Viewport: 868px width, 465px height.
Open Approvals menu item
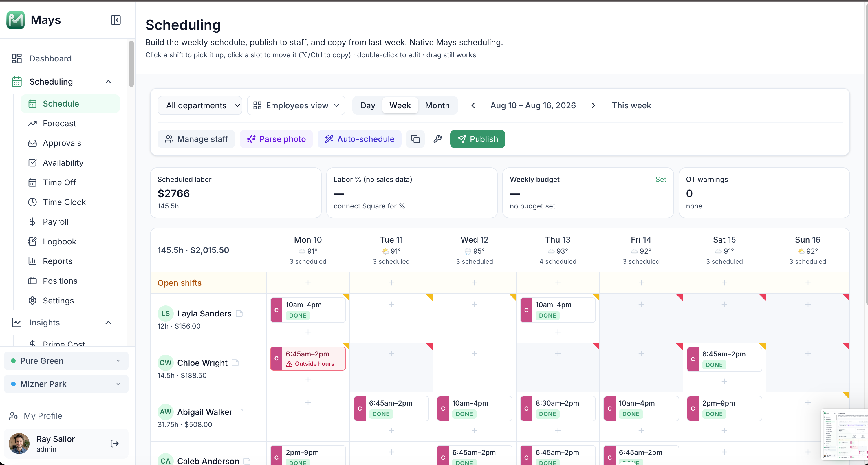point(62,143)
